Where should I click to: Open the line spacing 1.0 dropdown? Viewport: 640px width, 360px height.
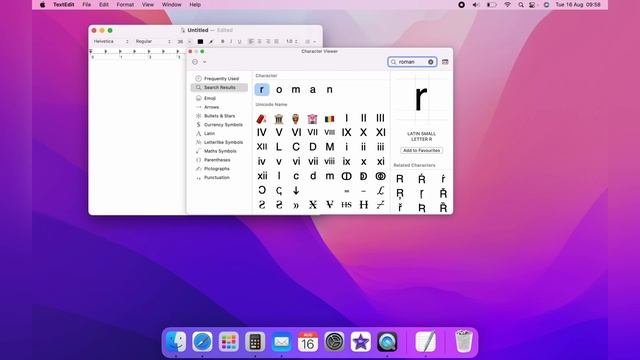tap(291, 42)
